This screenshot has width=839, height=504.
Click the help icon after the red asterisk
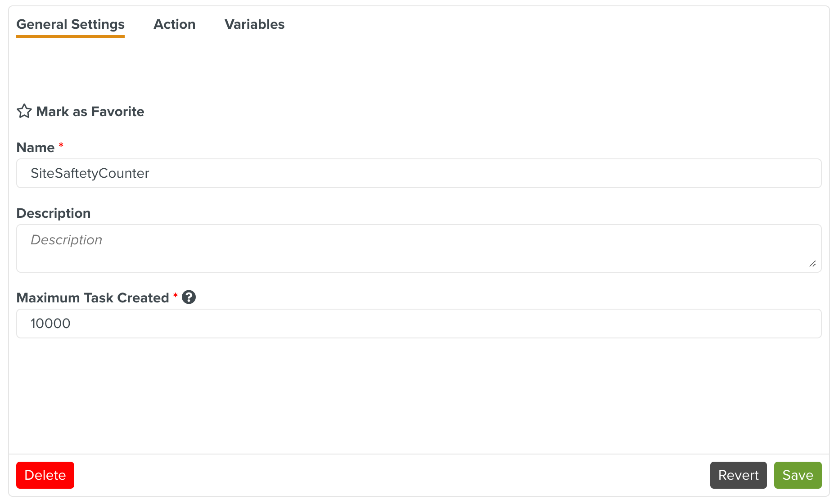tap(189, 297)
